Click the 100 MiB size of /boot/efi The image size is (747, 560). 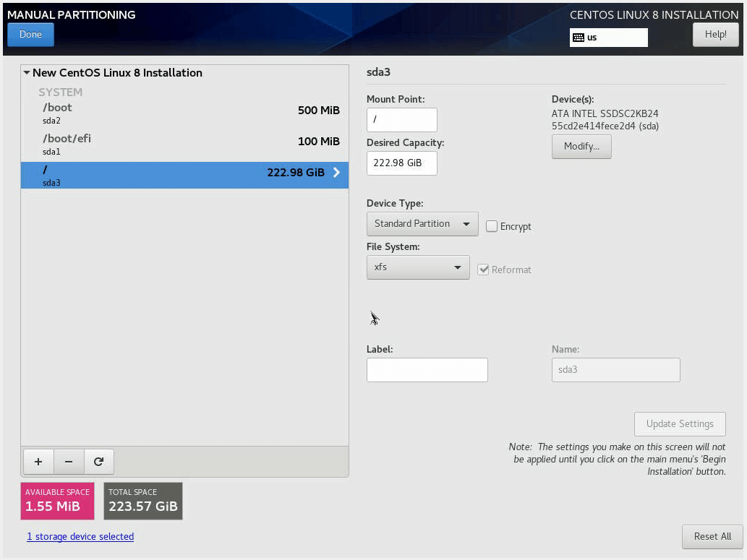click(319, 142)
